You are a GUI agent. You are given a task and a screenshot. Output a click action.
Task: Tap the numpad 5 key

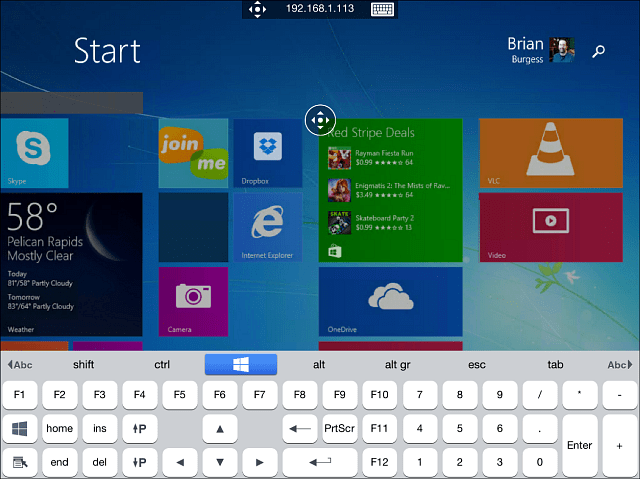[x=460, y=428]
